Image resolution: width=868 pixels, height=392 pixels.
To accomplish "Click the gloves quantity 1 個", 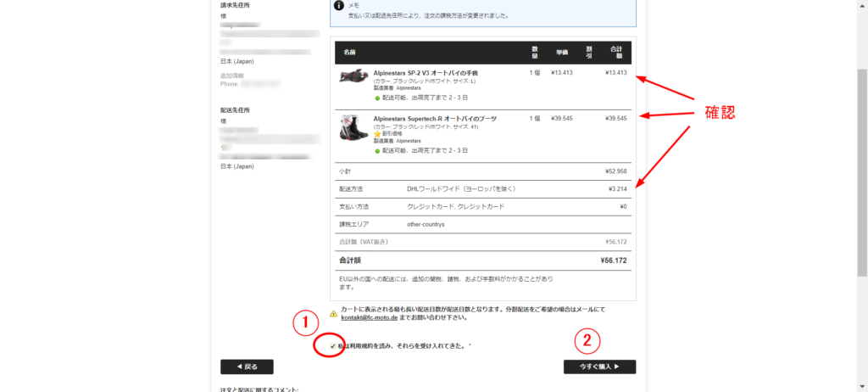I will 535,73.
